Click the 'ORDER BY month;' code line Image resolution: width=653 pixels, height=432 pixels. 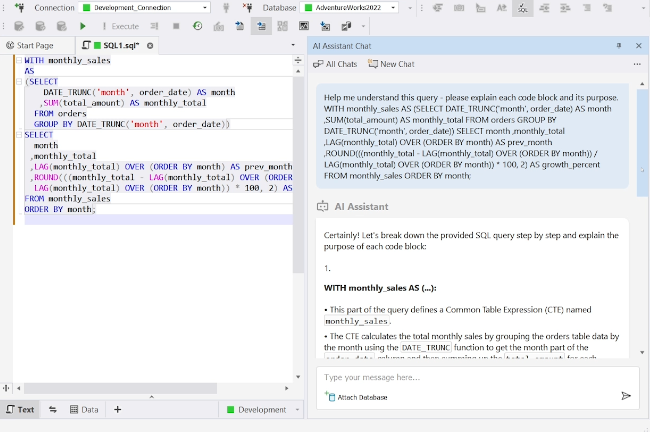pos(60,210)
